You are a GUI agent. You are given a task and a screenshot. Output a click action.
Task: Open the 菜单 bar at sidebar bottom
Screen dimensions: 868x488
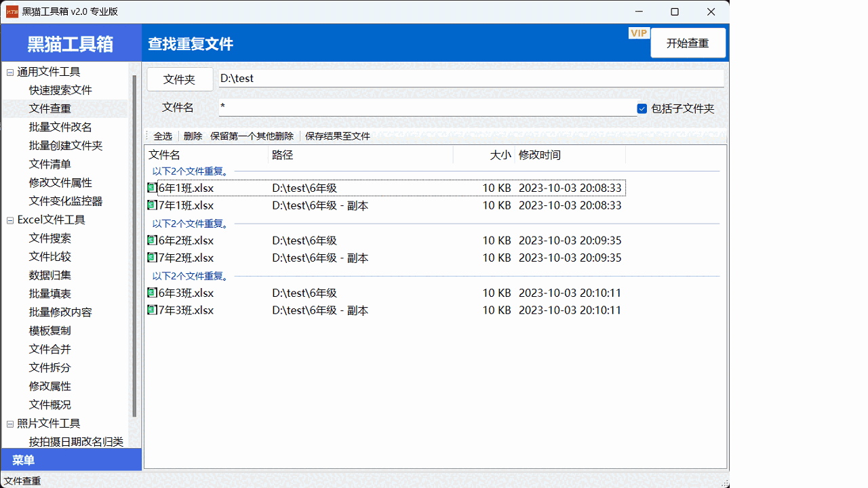tap(71, 460)
